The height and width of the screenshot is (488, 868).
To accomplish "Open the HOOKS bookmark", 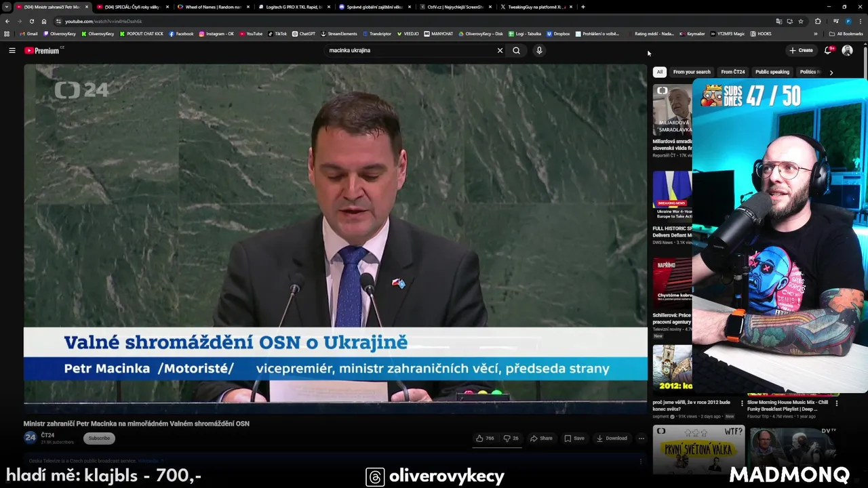I will coord(761,33).
